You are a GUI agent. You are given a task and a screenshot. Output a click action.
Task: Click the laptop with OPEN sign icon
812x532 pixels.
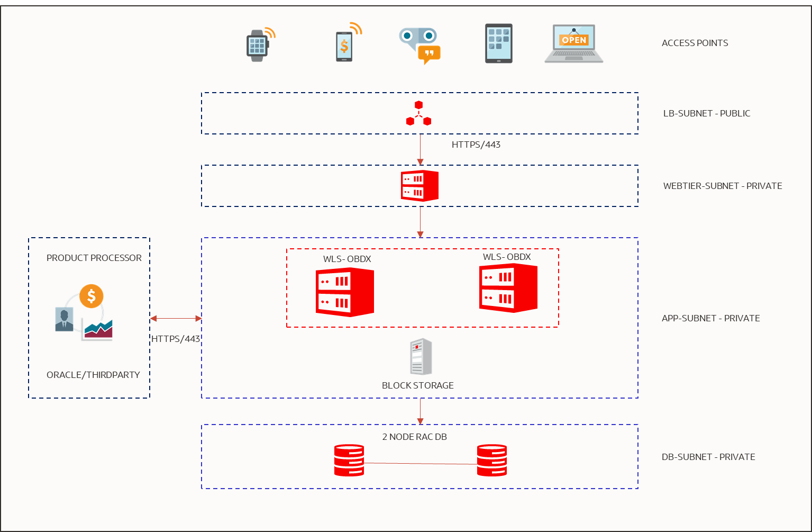pos(573,45)
